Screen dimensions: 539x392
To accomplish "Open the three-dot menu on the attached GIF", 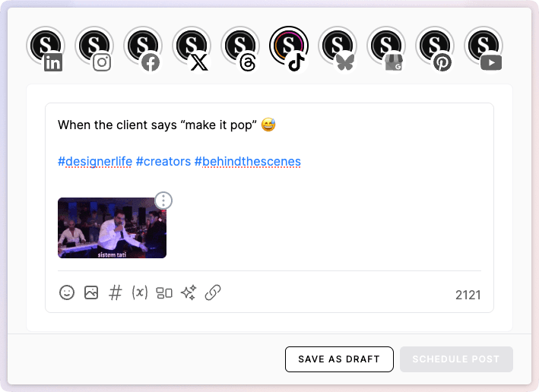I will tap(163, 201).
